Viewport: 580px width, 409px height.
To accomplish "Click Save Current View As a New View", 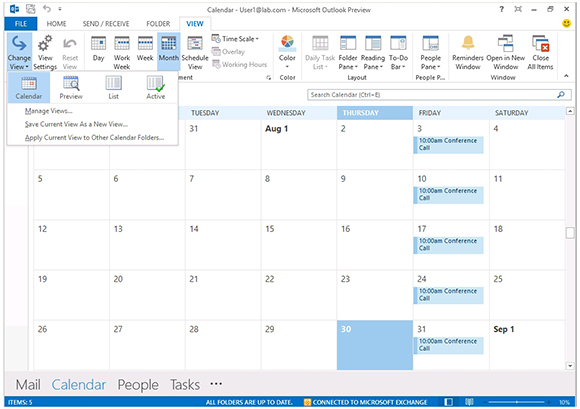I will [x=76, y=124].
